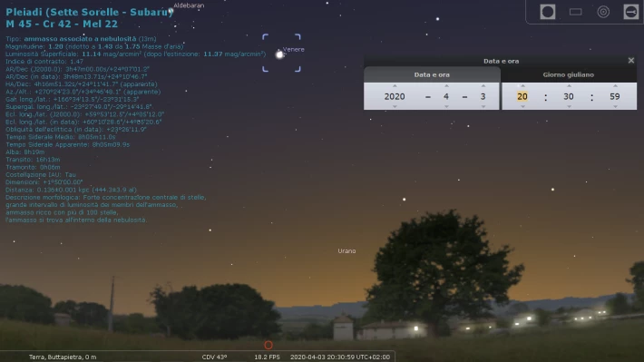Select the bright Venus dot inside selection brackets

click(x=279, y=54)
